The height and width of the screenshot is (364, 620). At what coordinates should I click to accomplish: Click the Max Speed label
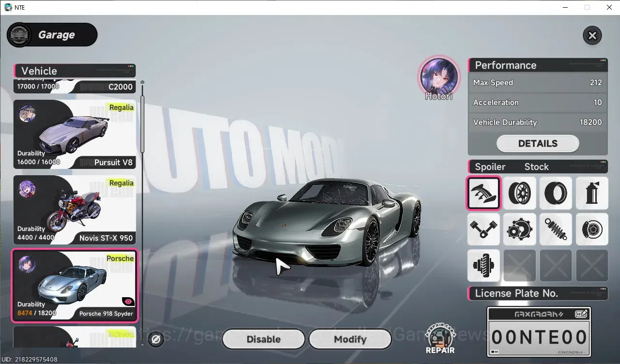[x=493, y=83]
